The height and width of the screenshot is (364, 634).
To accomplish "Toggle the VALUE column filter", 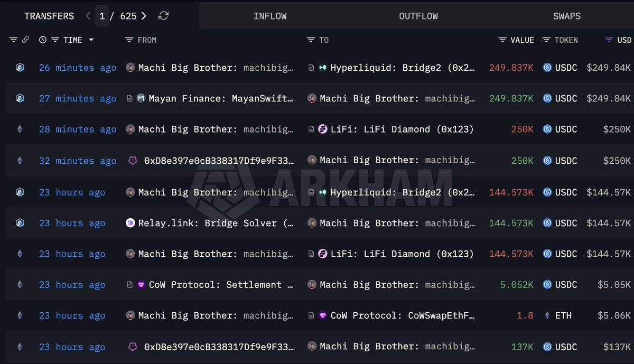I will (x=502, y=40).
